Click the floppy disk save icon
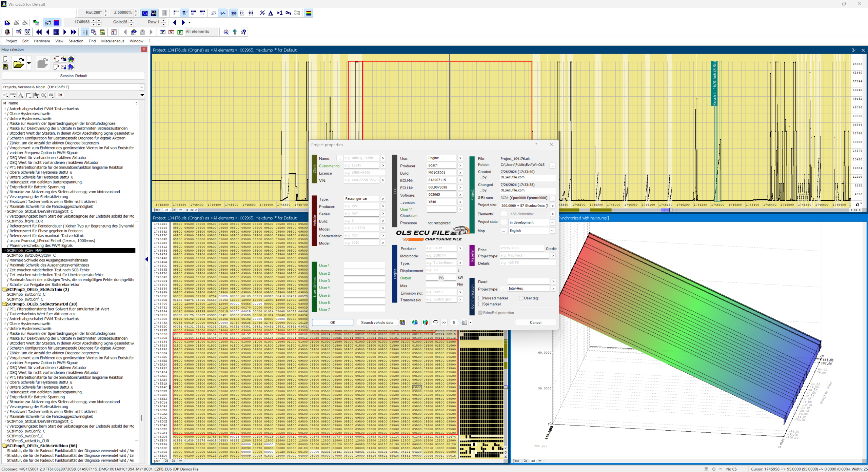This screenshot has width=868, height=472. (x=5, y=67)
